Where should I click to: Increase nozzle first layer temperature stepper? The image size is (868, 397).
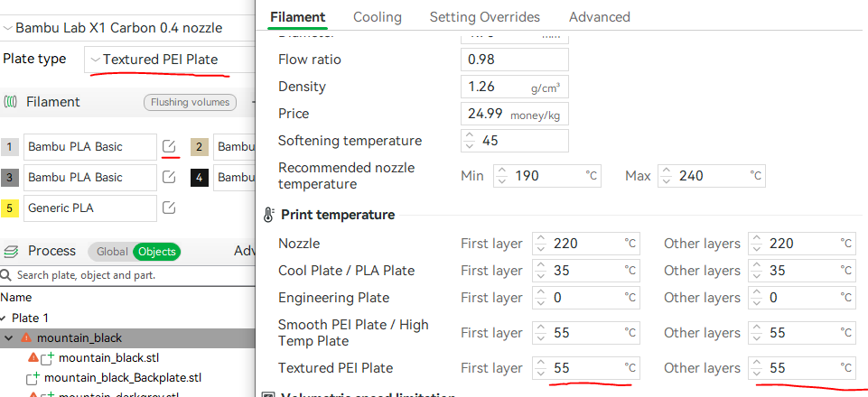[541, 239]
